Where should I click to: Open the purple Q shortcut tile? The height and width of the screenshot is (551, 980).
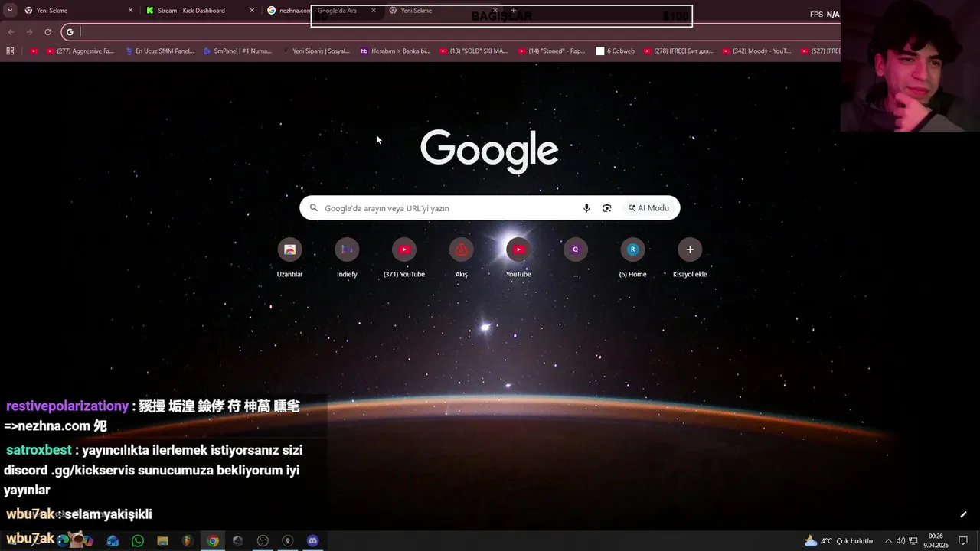pos(576,257)
